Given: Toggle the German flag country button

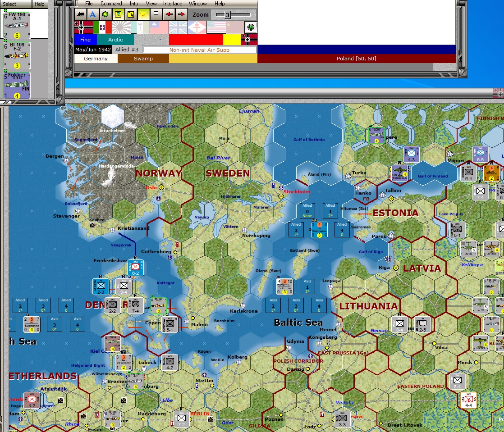Looking at the screenshot, I should pos(83,27).
